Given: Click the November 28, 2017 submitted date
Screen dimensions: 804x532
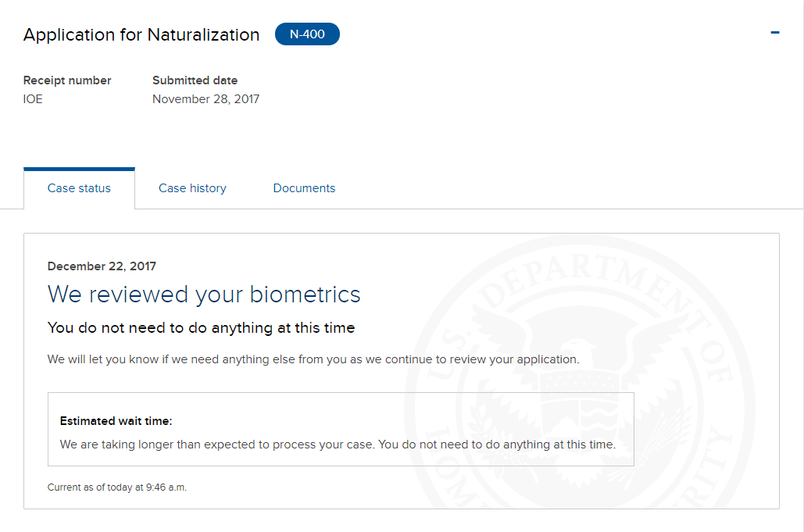Looking at the screenshot, I should (205, 99).
